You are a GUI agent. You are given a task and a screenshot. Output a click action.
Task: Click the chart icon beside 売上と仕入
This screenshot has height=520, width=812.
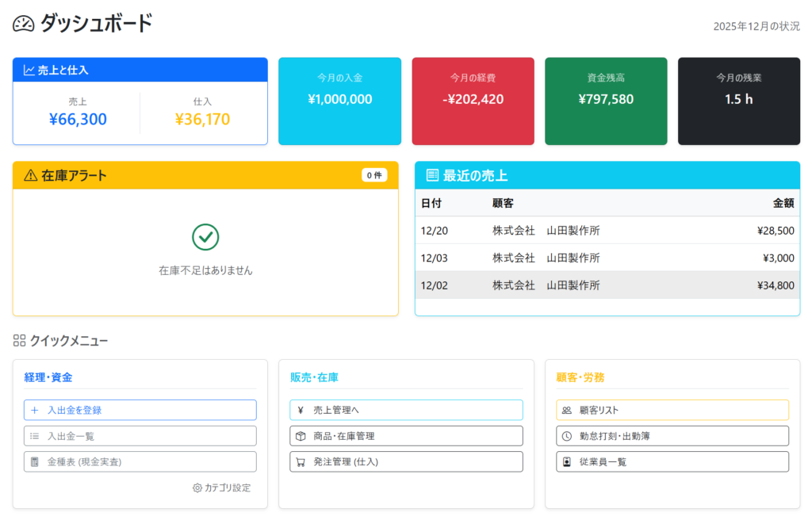(x=29, y=70)
